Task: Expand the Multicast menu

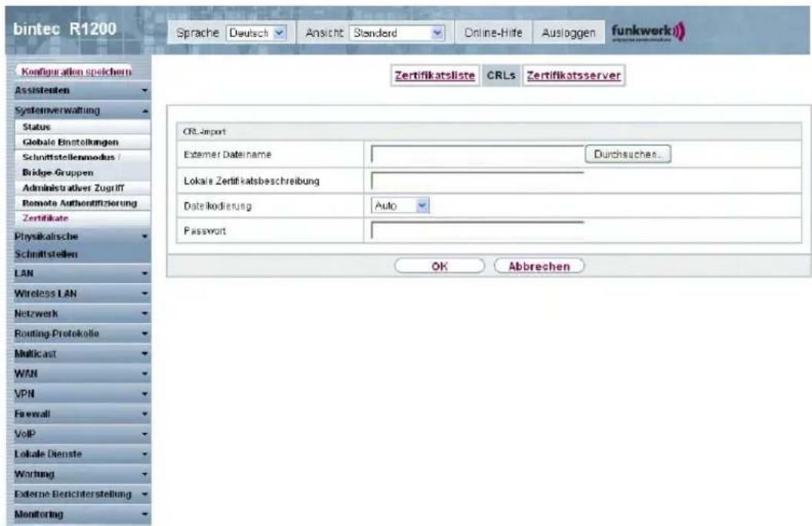Action: [81, 354]
